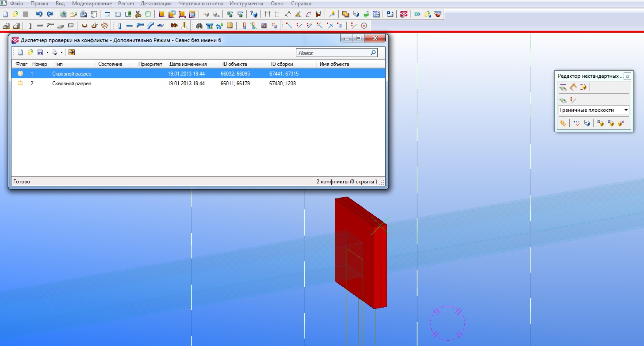Click the new session icon in the clash manager
644x346 pixels.
20,53
